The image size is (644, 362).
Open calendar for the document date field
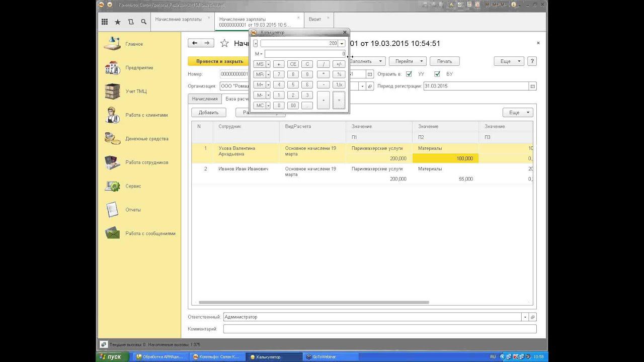[x=370, y=74]
